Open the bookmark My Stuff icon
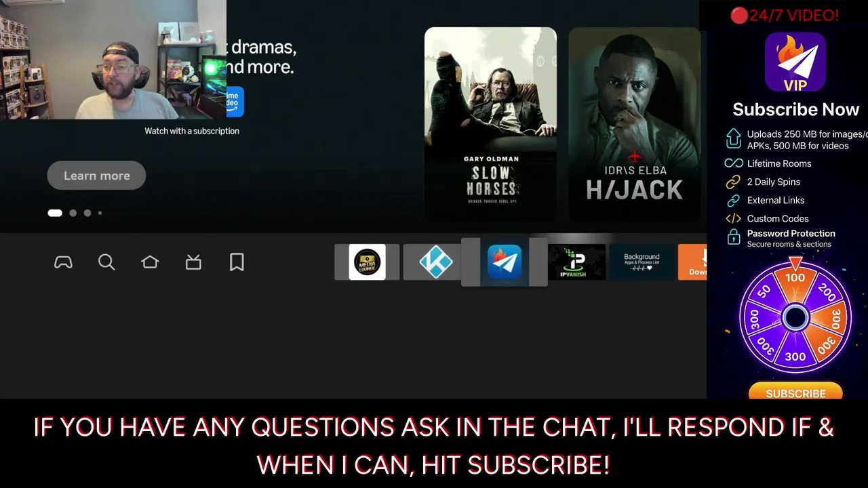 coord(237,262)
